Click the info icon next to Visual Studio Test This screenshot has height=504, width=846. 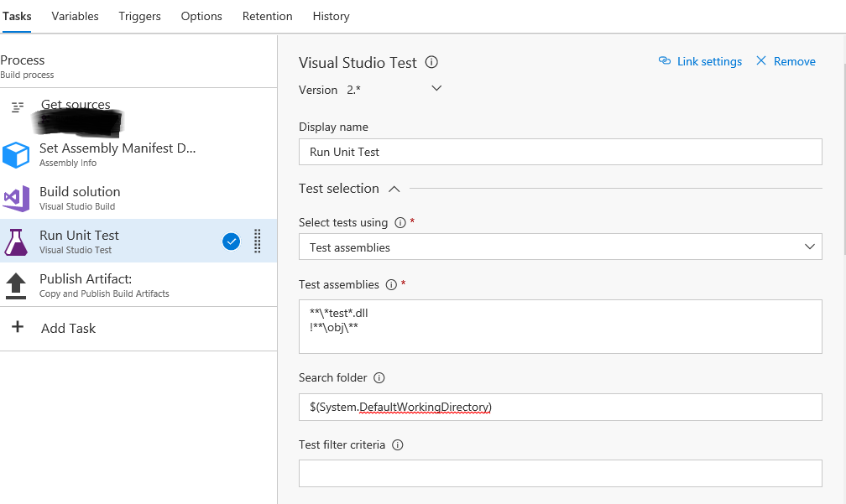pos(431,62)
